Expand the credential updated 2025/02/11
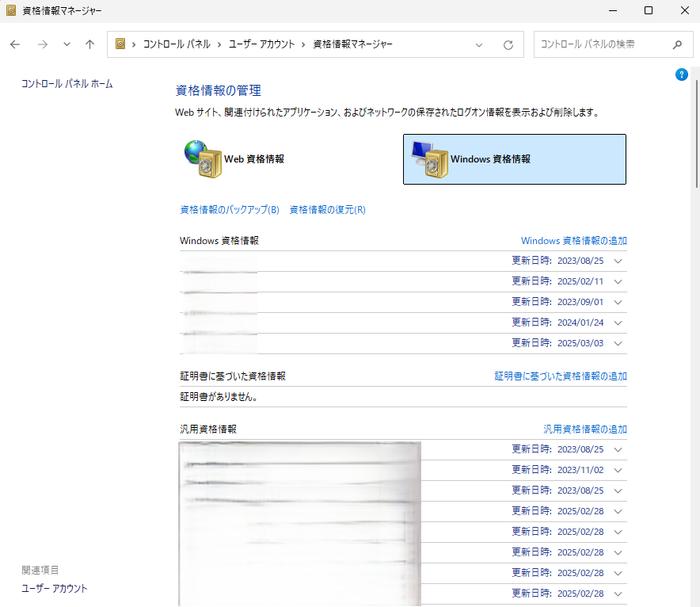The image size is (700, 607). (618, 281)
